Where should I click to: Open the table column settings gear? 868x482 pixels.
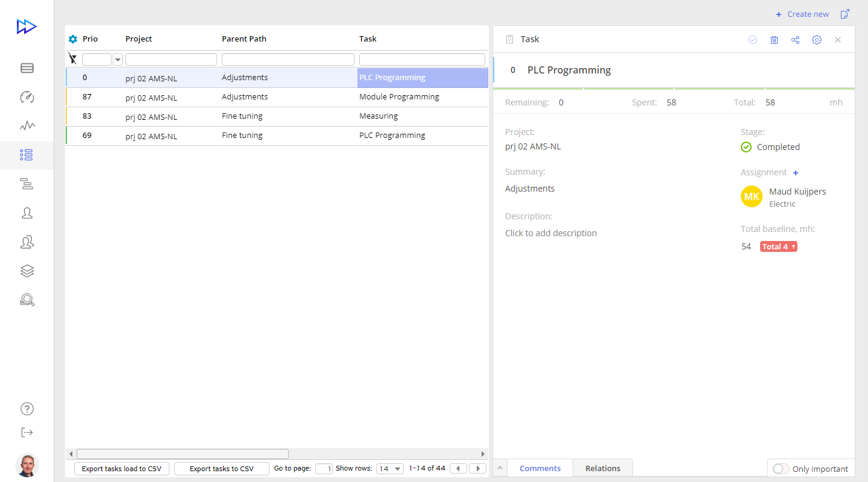tap(73, 39)
